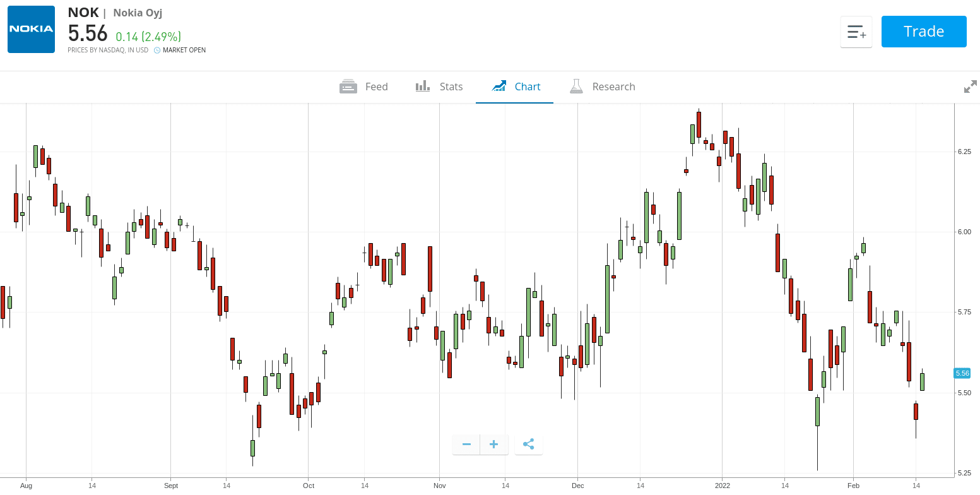Screen dimensions: 980x495
Task: Click the 2022 label on time axis
Action: tap(722, 486)
